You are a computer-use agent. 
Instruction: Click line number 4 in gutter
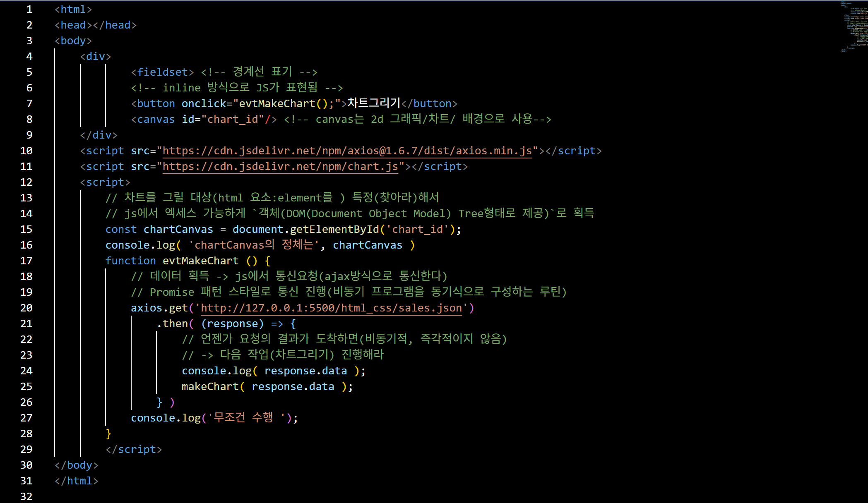point(29,57)
